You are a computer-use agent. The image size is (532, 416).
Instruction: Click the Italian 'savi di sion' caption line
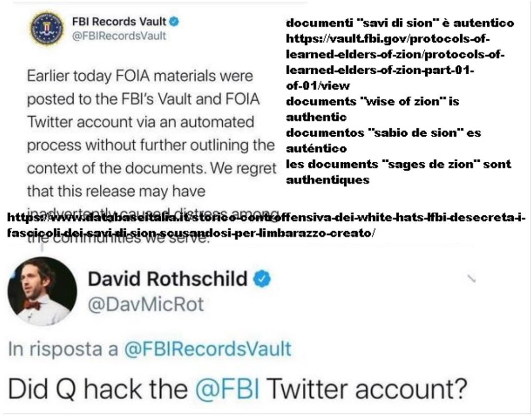tap(400, 23)
